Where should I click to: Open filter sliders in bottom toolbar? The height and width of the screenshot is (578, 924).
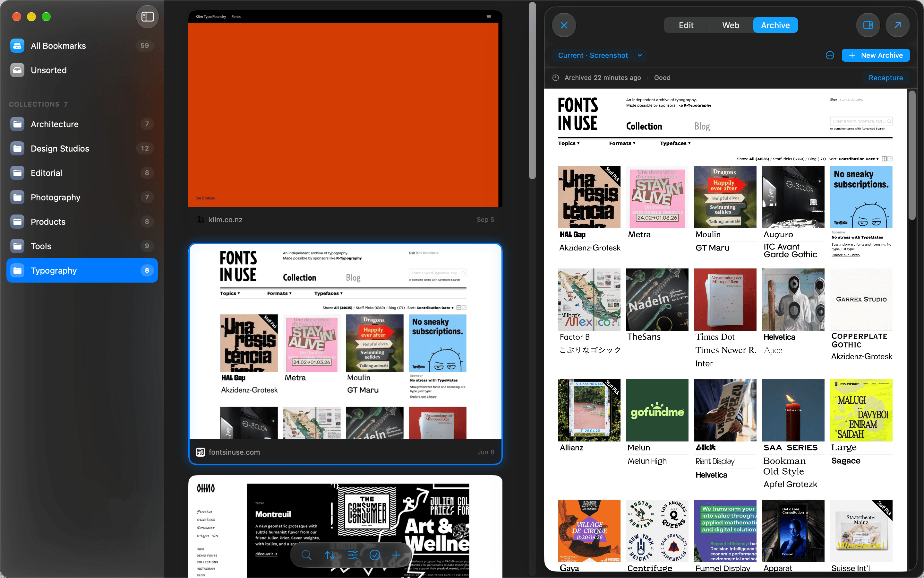(352, 555)
